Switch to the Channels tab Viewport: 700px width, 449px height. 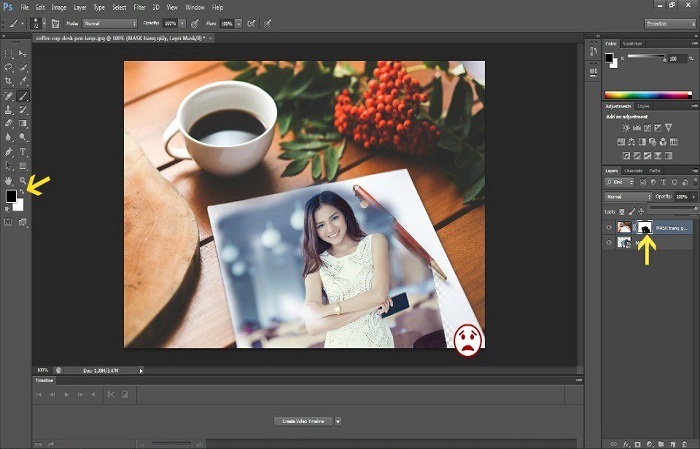coord(635,171)
